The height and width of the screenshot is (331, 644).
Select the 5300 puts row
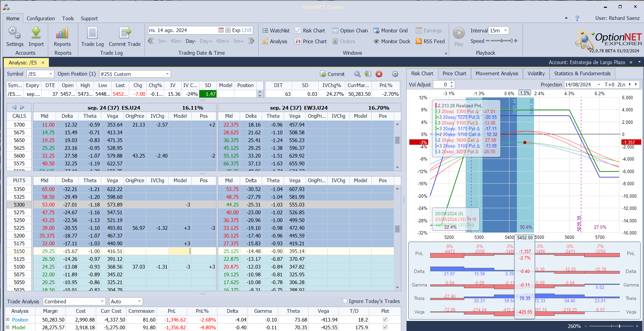pyautogui.click(x=111, y=204)
